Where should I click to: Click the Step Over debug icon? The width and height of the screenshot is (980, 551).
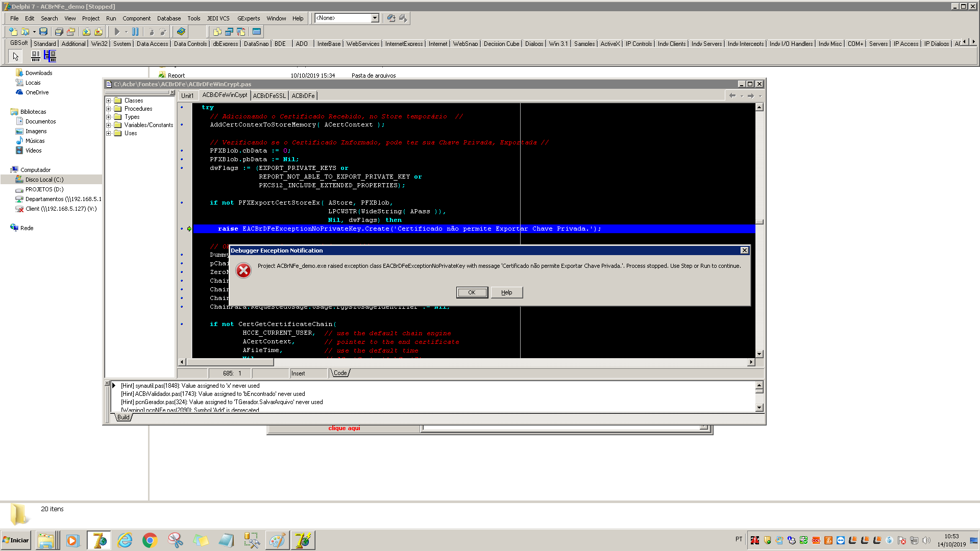(163, 32)
